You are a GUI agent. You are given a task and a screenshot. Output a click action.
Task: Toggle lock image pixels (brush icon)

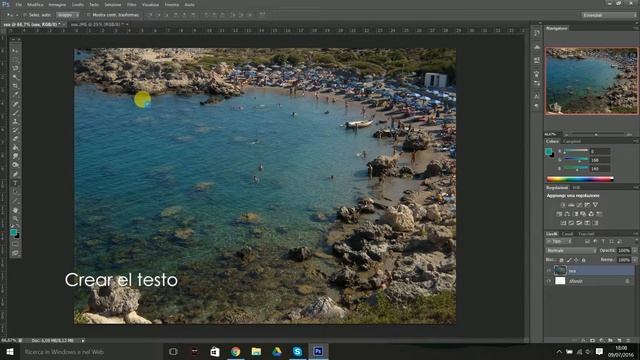569,260
